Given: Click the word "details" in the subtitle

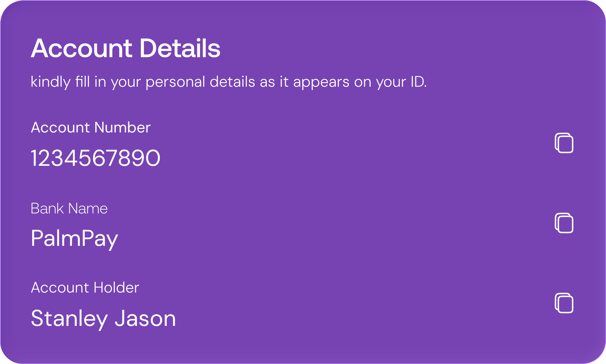Looking at the screenshot, I should click(x=232, y=81).
